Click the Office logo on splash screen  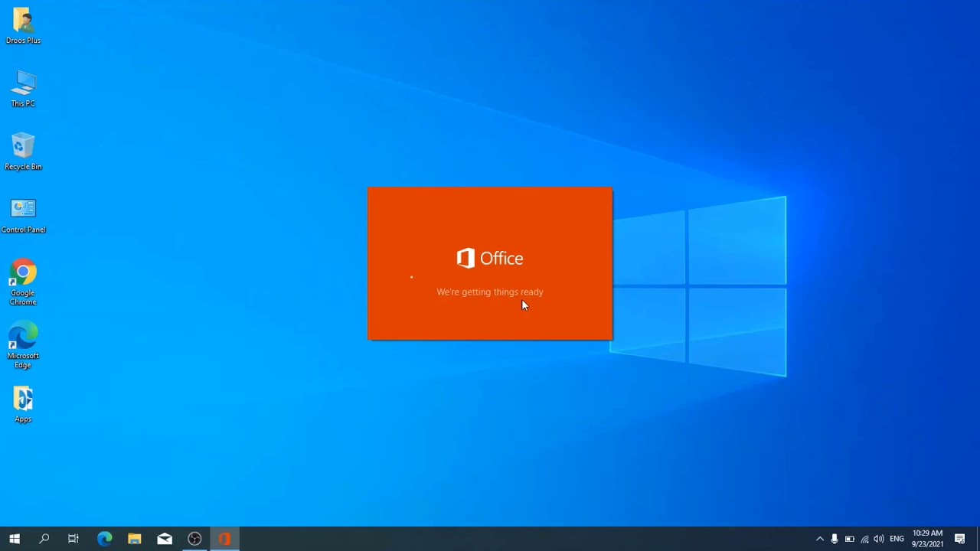tap(490, 258)
